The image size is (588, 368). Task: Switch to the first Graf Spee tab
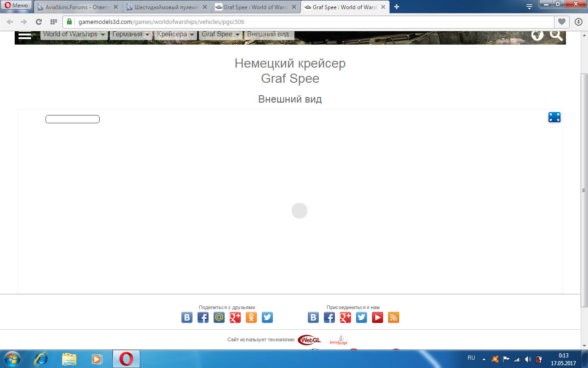click(256, 7)
